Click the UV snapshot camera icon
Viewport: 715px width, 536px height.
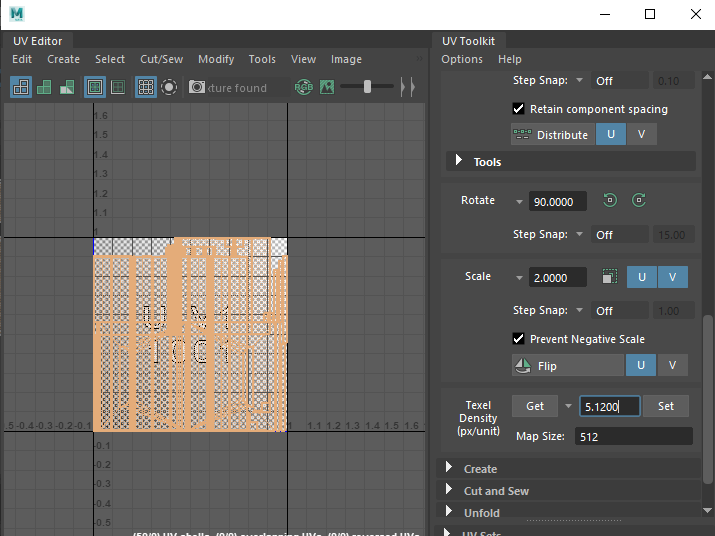[197, 87]
